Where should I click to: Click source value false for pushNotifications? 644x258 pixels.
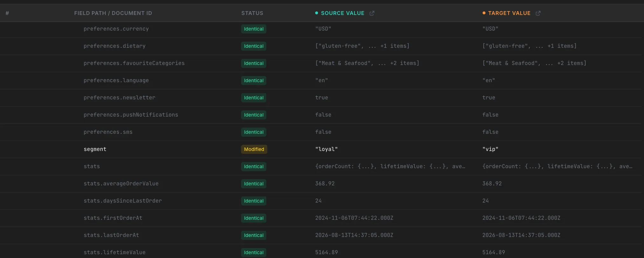click(x=323, y=115)
